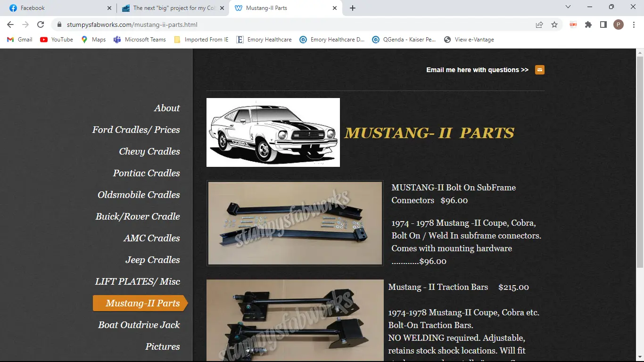Screen dimensions: 644x362
Task: Open the LIFT PLATES/ Misc page
Action: tap(138, 281)
